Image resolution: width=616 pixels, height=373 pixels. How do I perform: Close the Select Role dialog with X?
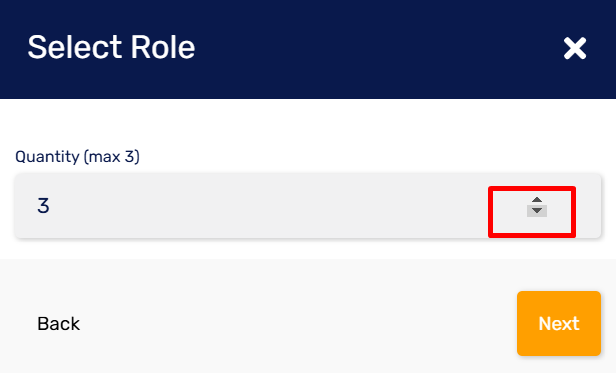(575, 48)
